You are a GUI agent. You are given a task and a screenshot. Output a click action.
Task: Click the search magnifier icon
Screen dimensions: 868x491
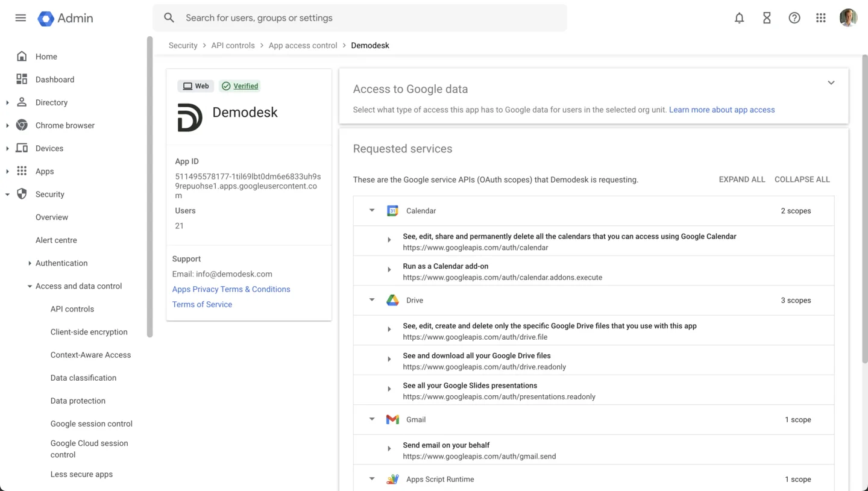point(169,18)
